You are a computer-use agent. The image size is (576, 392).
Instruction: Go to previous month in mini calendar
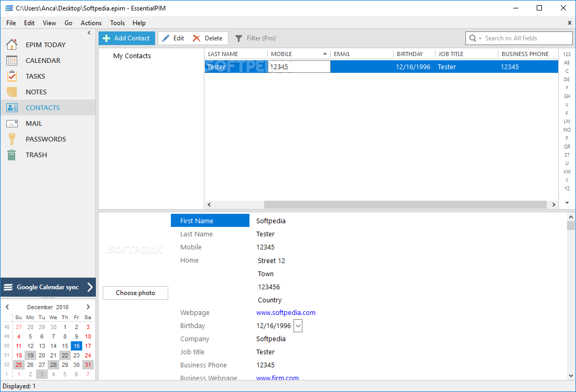(7, 307)
